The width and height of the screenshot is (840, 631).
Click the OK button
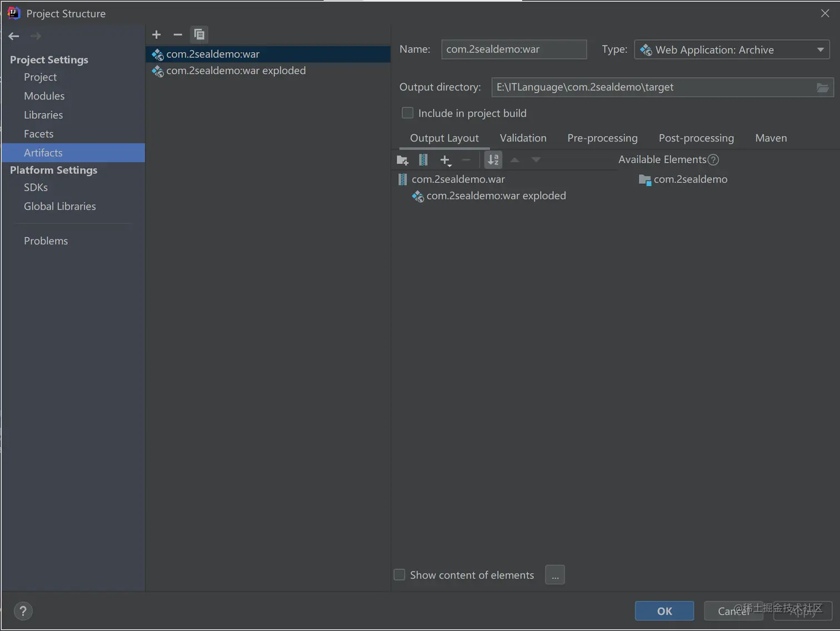point(664,611)
